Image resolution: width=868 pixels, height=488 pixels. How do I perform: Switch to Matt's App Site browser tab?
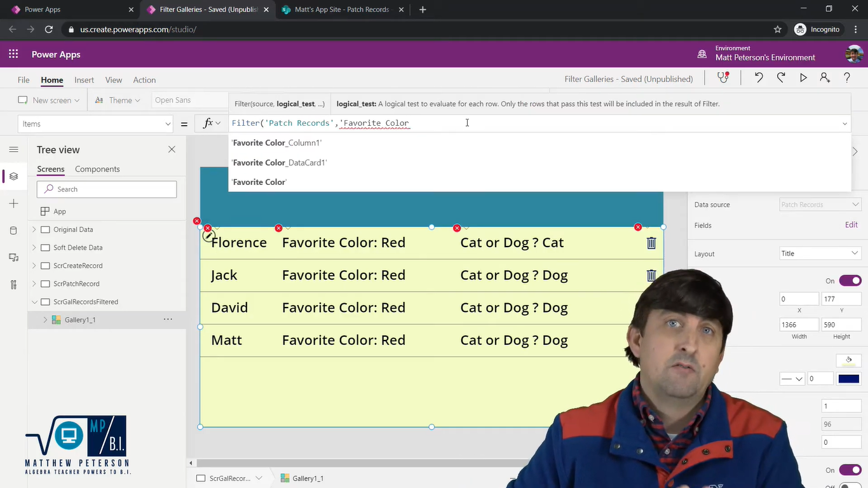click(342, 10)
